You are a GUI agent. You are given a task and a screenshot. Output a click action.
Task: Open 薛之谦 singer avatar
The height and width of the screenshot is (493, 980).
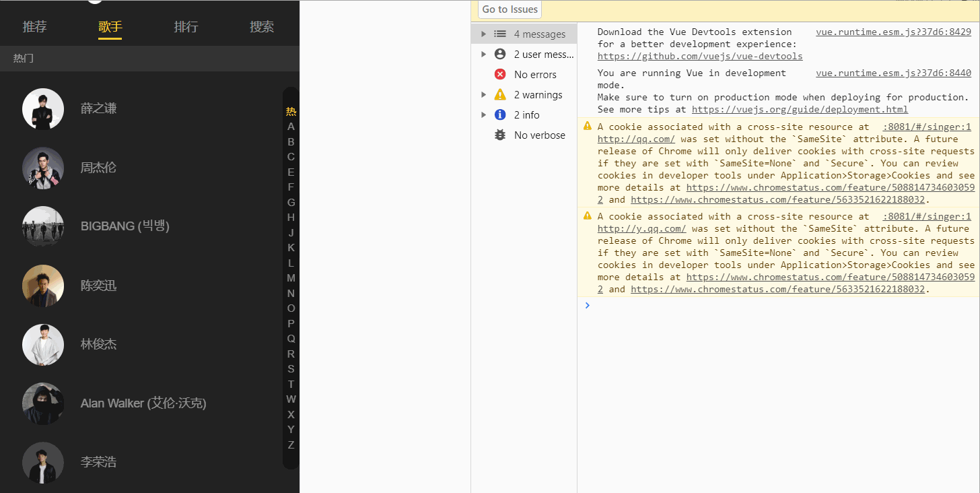(43, 109)
